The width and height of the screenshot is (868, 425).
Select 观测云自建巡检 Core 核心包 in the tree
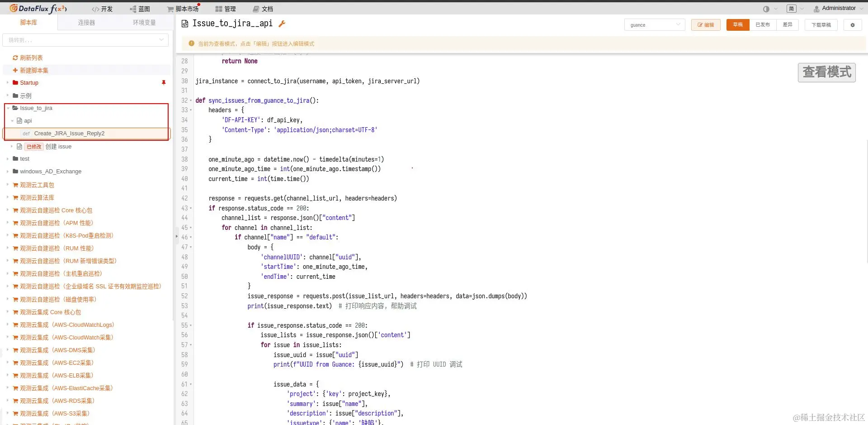coord(56,210)
